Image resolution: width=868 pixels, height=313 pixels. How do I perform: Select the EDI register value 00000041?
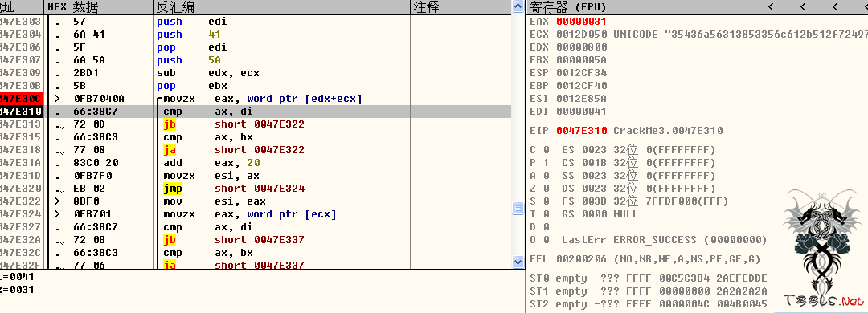[581, 111]
